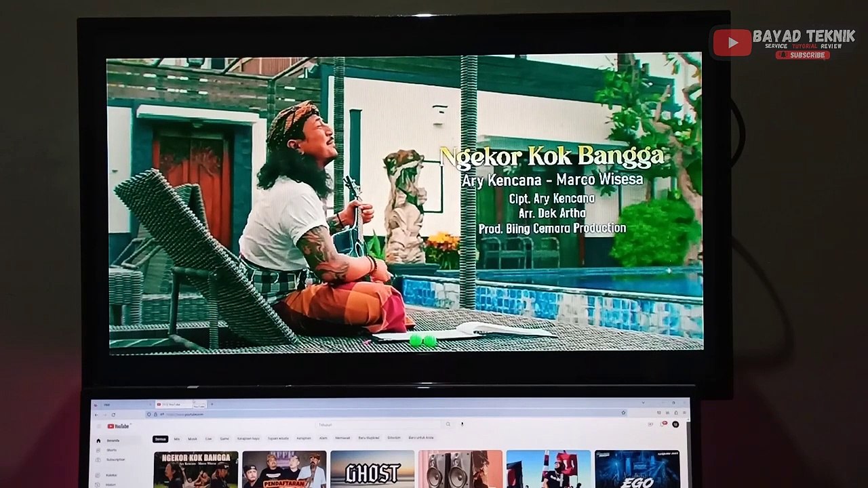
Task: Open the YouTube create video icon
Action: (x=650, y=424)
